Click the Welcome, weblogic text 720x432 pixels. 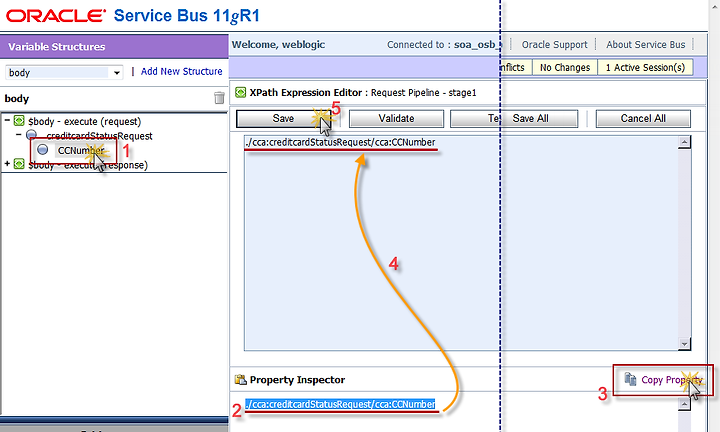(x=278, y=45)
